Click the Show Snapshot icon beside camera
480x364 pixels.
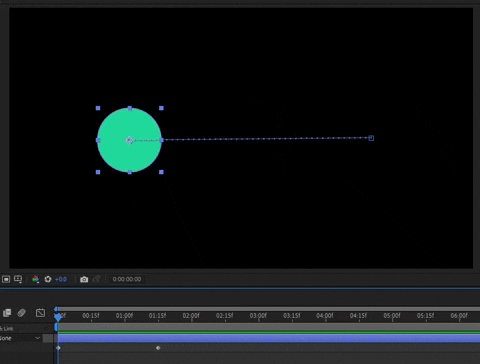pos(96,279)
